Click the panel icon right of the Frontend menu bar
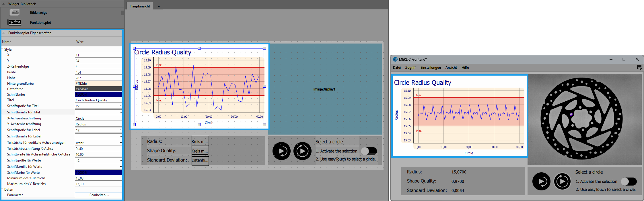The height and width of the screenshot is (201, 644). tap(639, 68)
